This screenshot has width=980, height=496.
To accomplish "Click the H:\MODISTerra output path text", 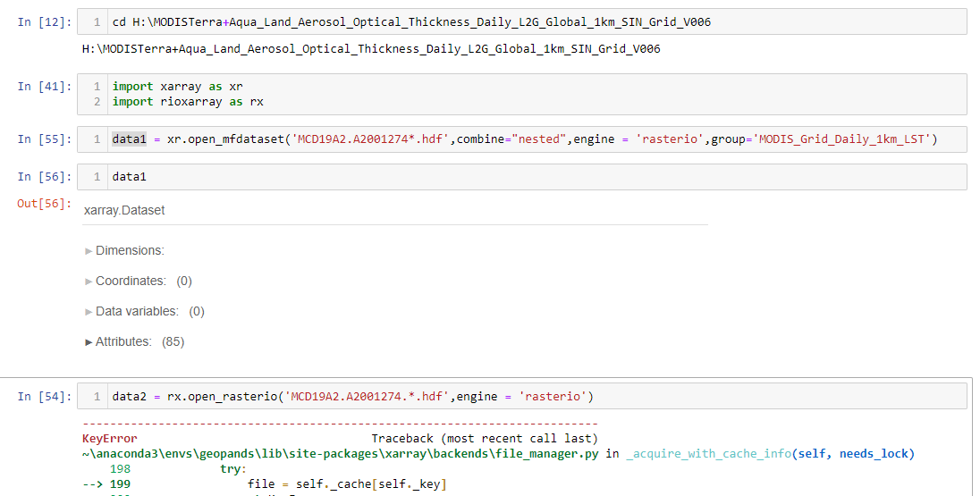I will click(371, 49).
